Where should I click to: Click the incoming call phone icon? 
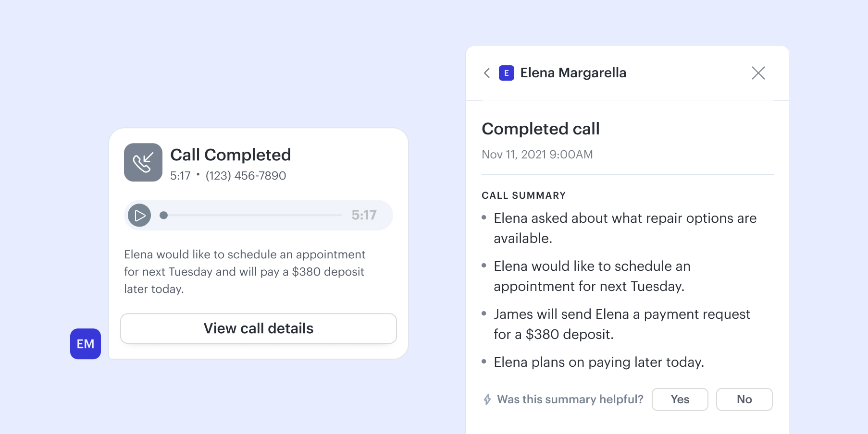click(x=143, y=162)
